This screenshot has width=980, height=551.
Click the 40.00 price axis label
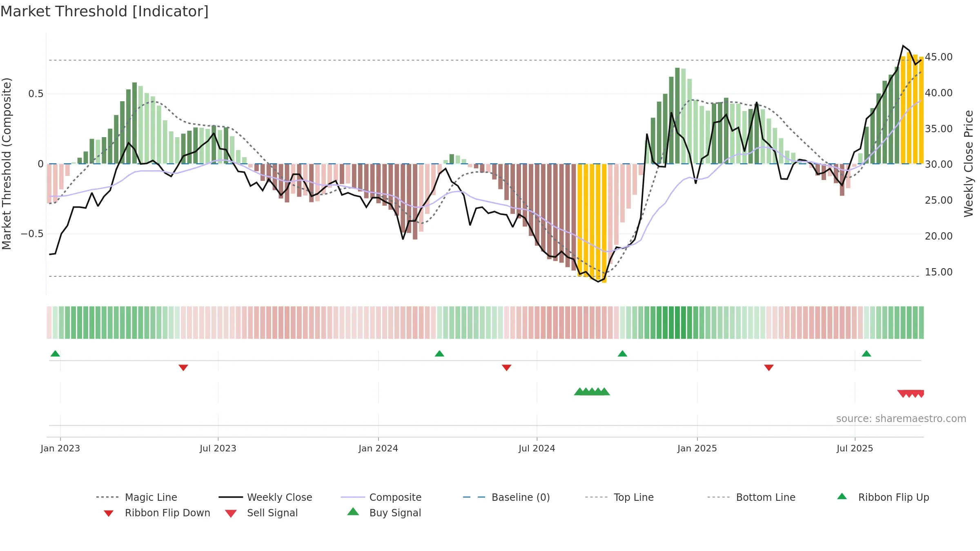coord(939,93)
